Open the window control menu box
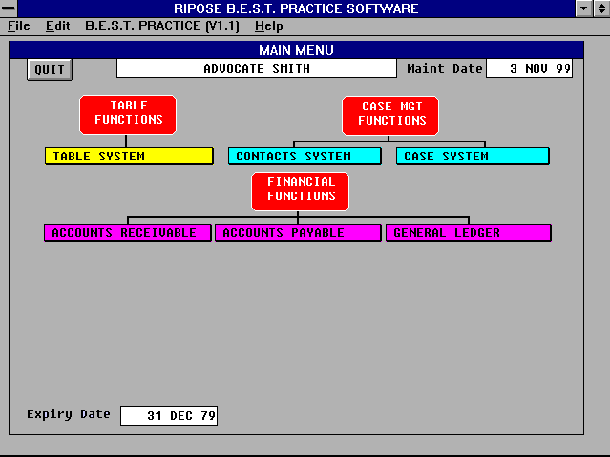This screenshot has width=610, height=457. click(x=9, y=9)
